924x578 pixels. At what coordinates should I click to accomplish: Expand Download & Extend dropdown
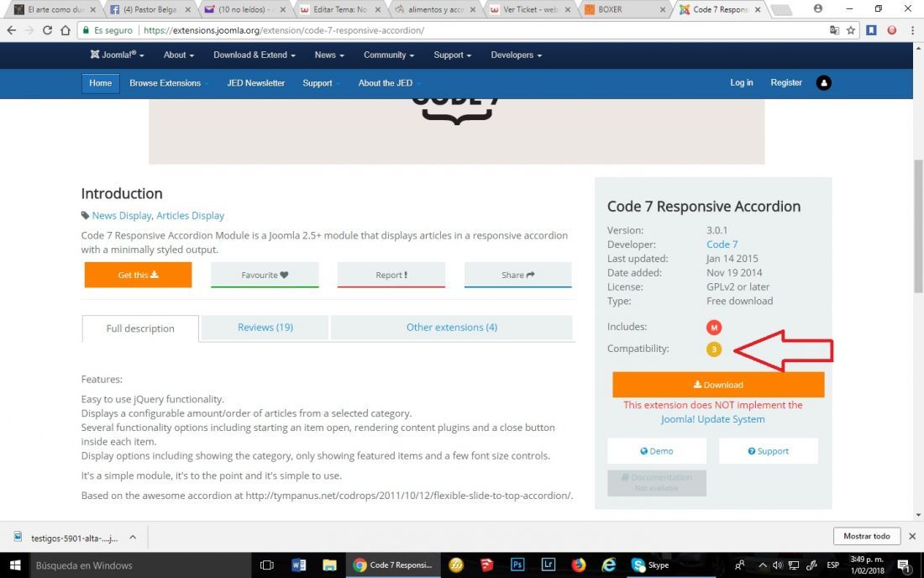point(255,55)
